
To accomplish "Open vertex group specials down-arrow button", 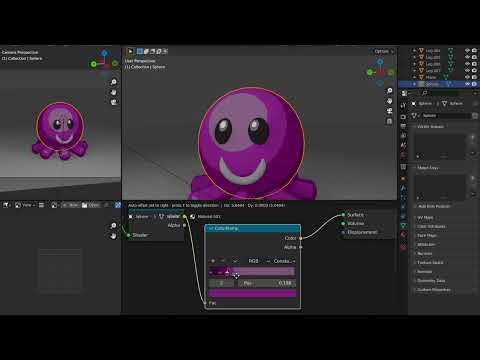I will click(473, 153).
